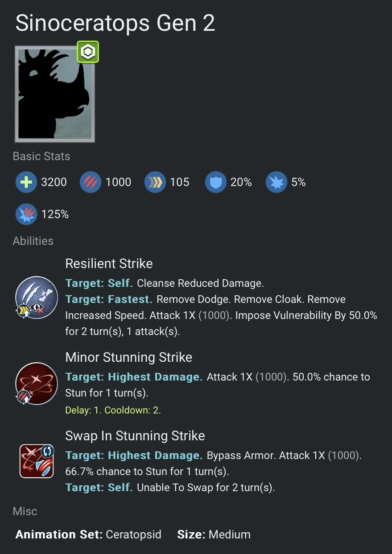The width and height of the screenshot is (392, 554).
Task: Open the Resilient Strike ability icon
Action: click(36, 298)
